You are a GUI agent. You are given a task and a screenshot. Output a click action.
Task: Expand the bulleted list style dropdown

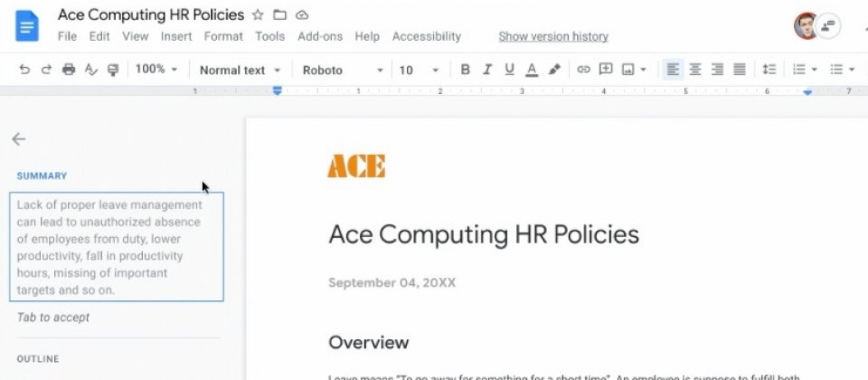pos(852,70)
